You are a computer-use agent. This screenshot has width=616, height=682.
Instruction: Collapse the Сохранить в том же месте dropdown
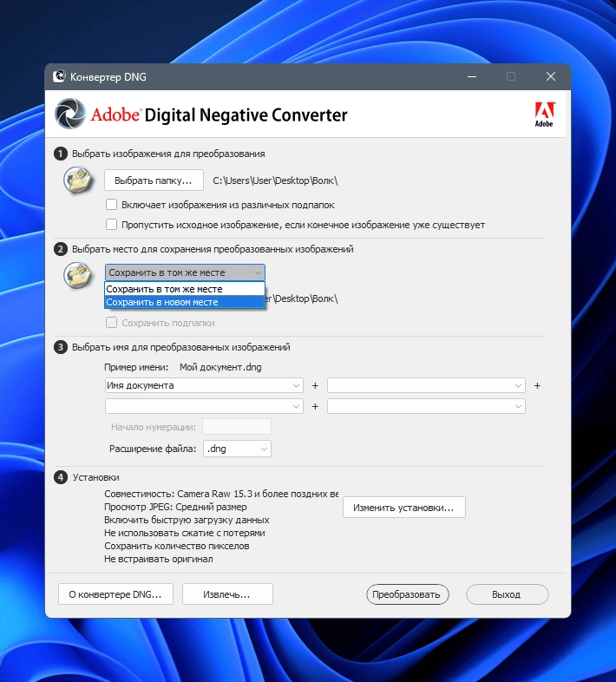(x=185, y=272)
